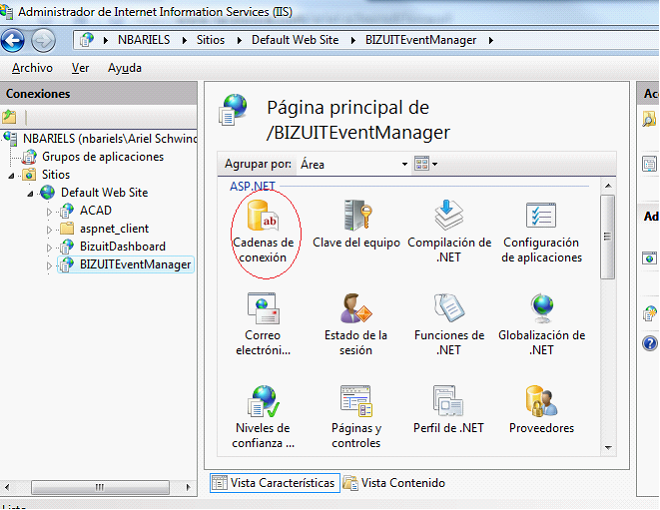Open Compilación de .NET feature

coord(449,232)
